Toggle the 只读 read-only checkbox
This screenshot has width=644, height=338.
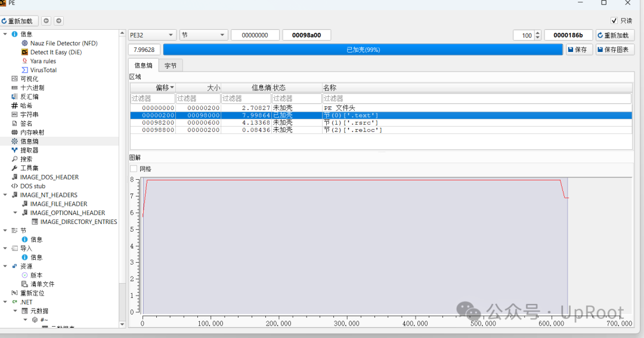point(614,20)
